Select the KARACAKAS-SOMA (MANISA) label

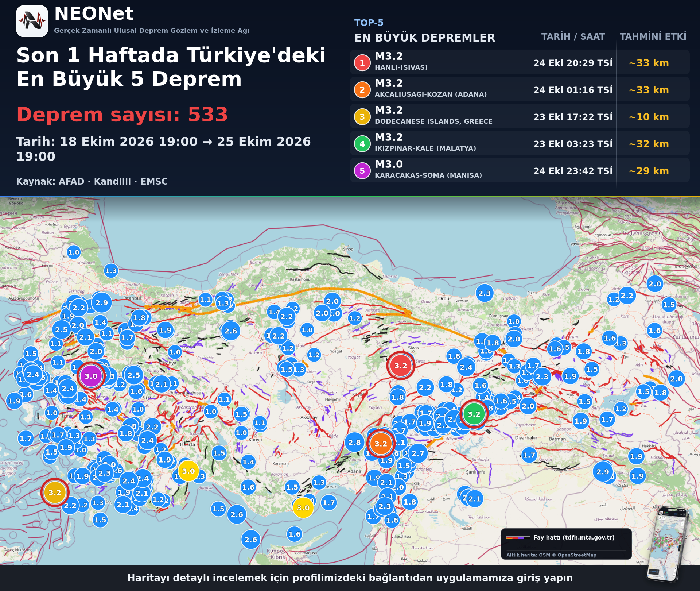point(428,175)
